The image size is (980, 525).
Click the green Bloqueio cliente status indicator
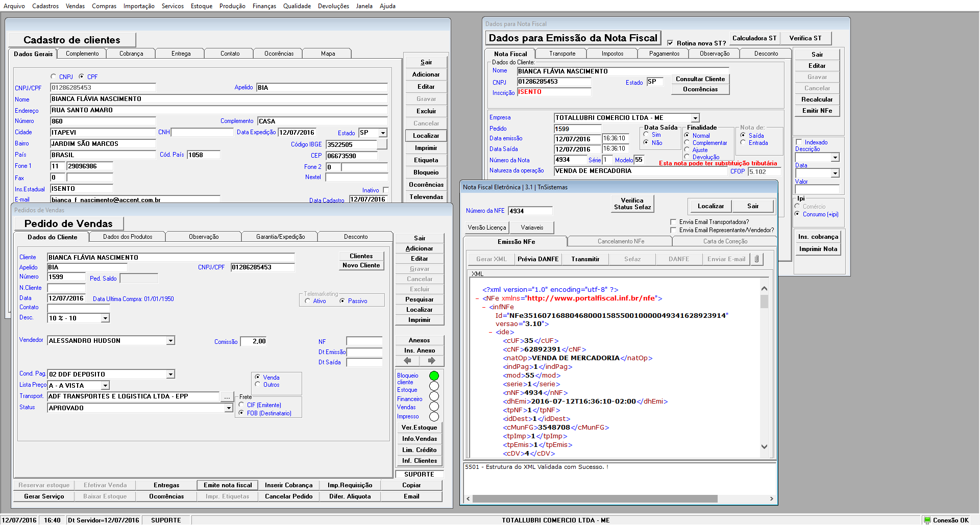click(x=434, y=376)
